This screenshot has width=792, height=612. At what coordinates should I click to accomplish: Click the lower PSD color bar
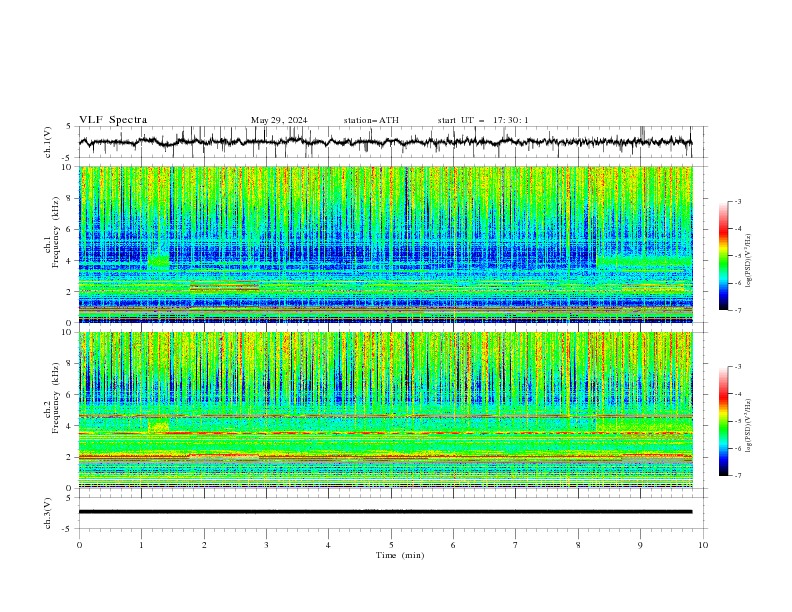pos(723,421)
